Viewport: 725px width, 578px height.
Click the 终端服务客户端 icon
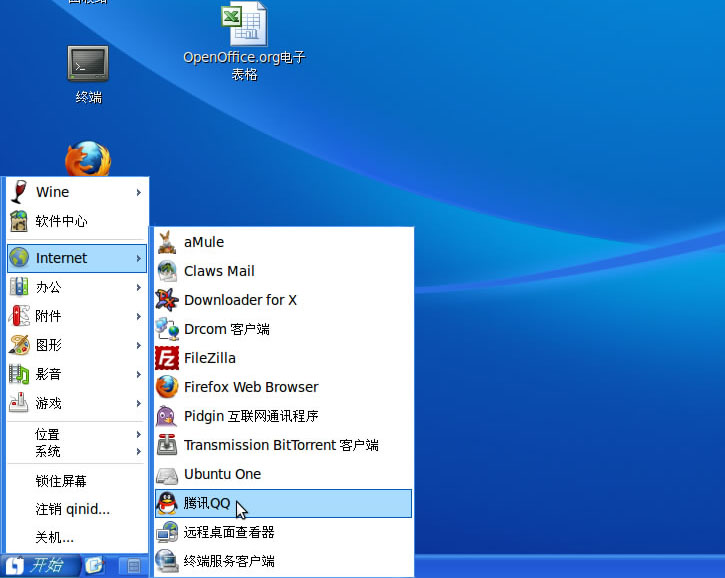click(167, 561)
